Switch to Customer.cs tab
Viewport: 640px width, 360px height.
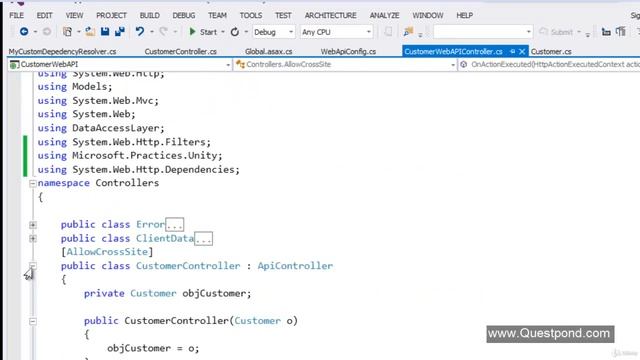551,51
